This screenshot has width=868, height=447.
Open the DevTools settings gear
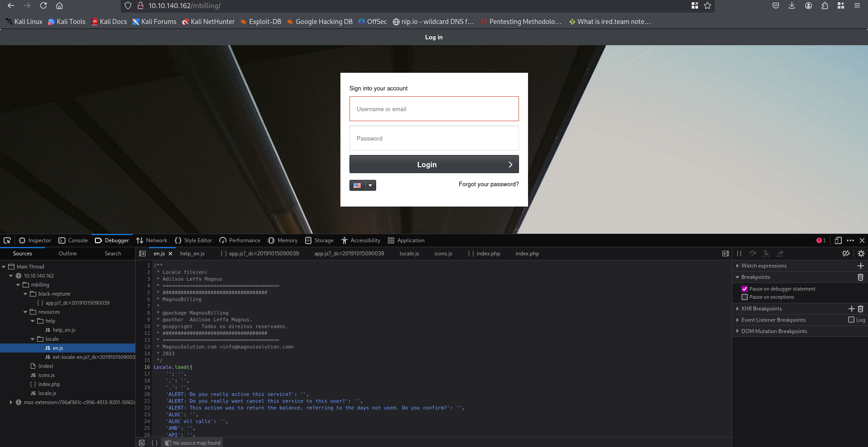[x=861, y=254]
